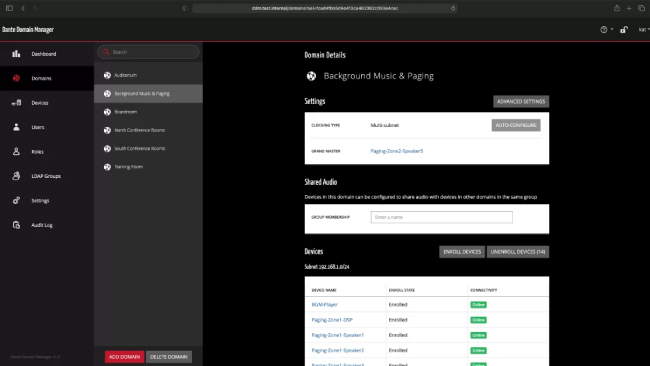The width and height of the screenshot is (650, 366).
Task: Click the red Domains globe icon
Action: click(16, 78)
